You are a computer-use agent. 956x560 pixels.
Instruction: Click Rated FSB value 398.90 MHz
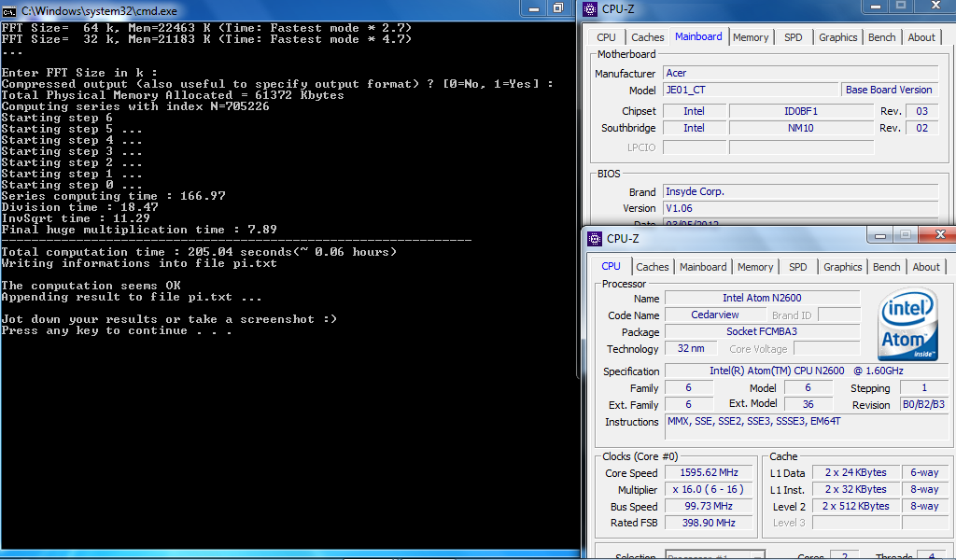tap(710, 523)
